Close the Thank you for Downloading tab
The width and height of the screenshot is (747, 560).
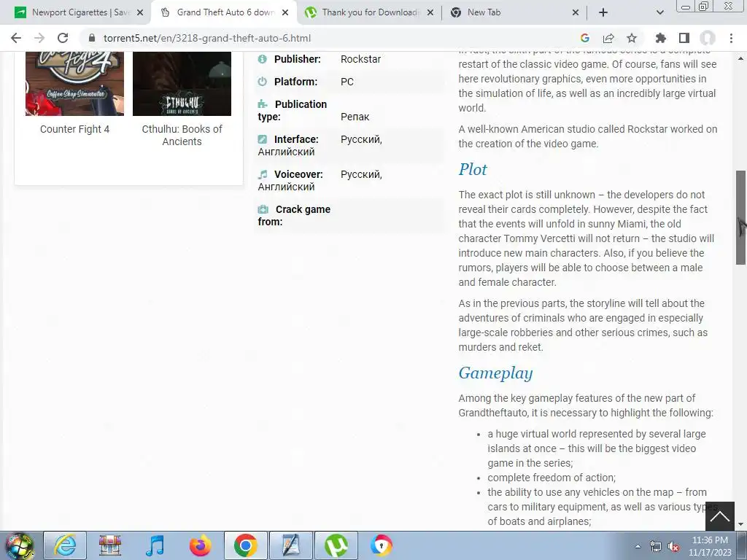pos(430,12)
